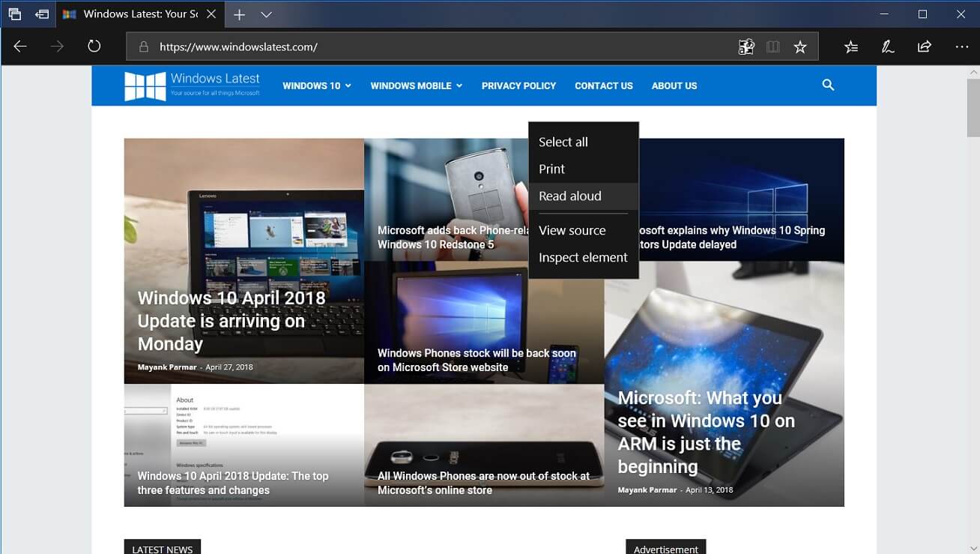Click author Mayank Parmar dated April 27, 2018
Image resolution: width=980 pixels, height=554 pixels.
[x=167, y=367]
